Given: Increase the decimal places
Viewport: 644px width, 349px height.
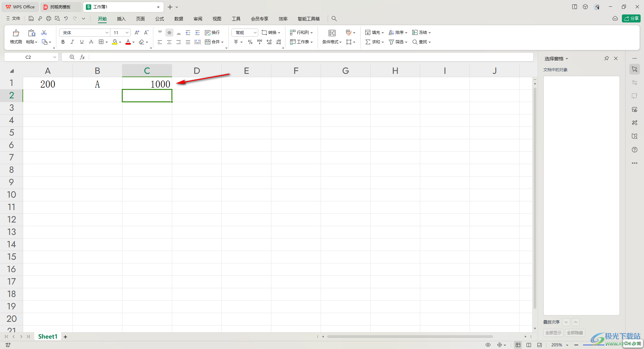Looking at the screenshot, I should (269, 42).
